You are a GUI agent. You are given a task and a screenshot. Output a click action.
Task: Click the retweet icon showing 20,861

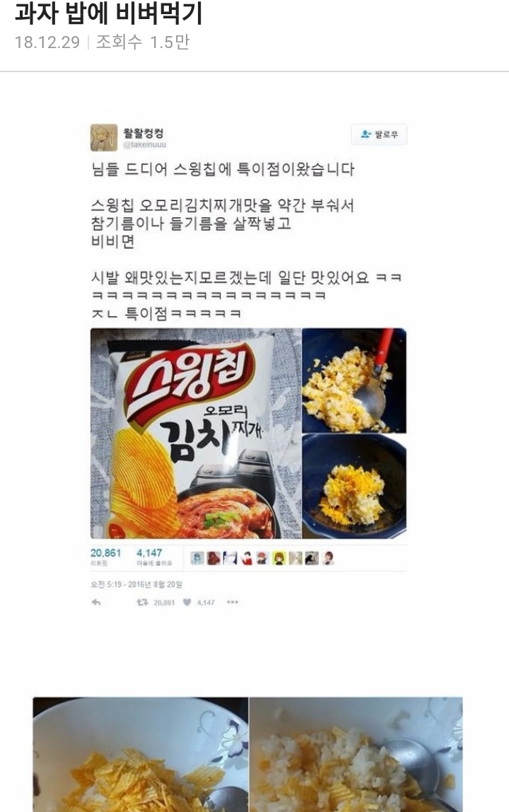[142, 602]
